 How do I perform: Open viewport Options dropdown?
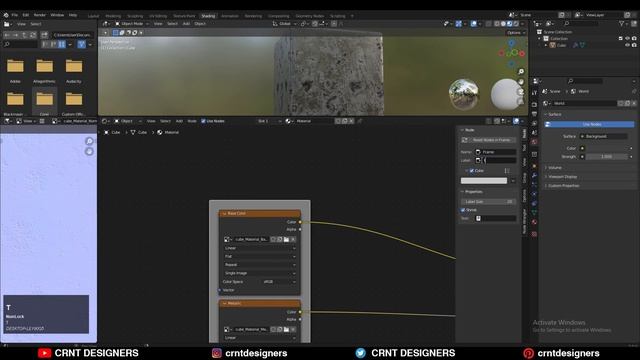point(516,33)
